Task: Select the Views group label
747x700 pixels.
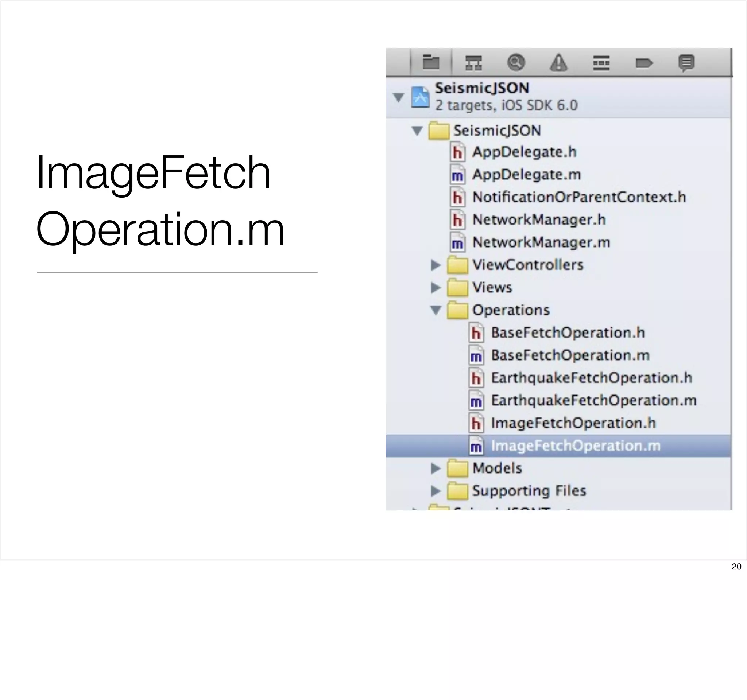Action: [492, 288]
